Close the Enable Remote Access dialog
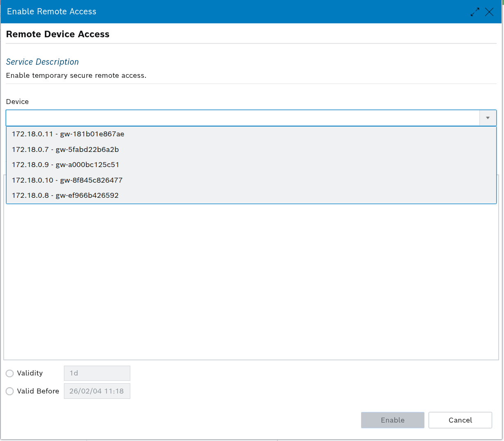504x441 pixels. click(x=489, y=12)
